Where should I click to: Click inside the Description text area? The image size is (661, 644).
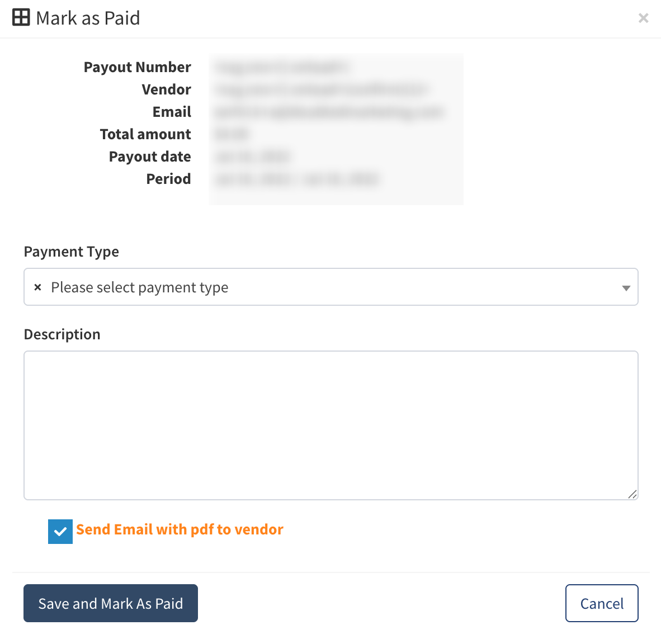tap(331, 425)
